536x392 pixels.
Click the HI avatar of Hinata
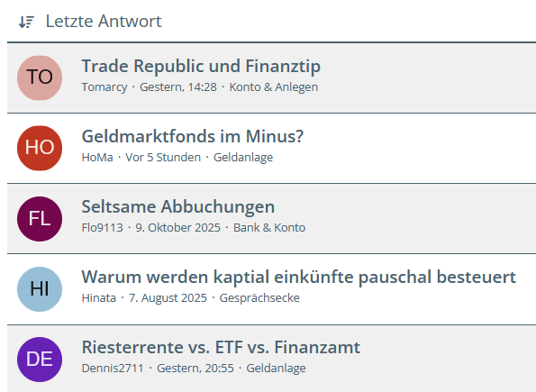40,289
